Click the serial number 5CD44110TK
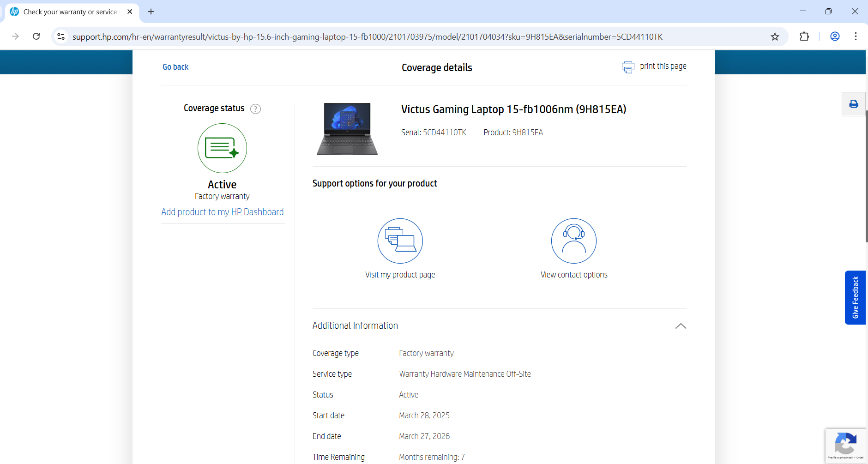 (445, 133)
